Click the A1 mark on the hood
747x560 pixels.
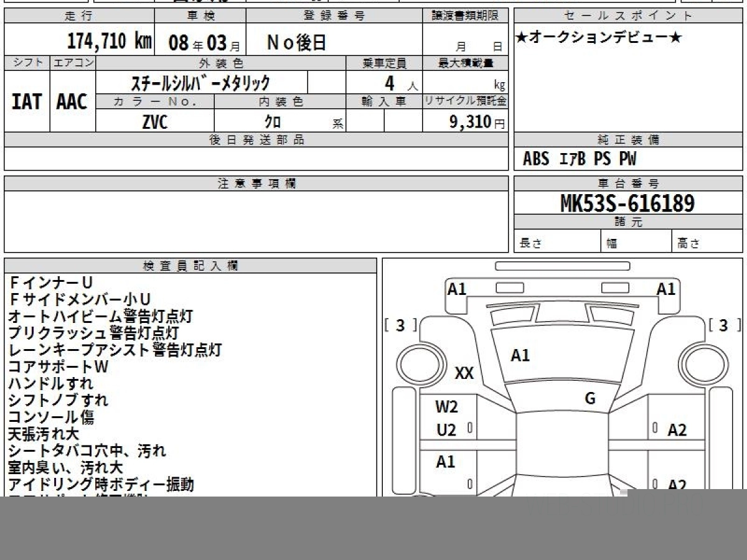(520, 355)
